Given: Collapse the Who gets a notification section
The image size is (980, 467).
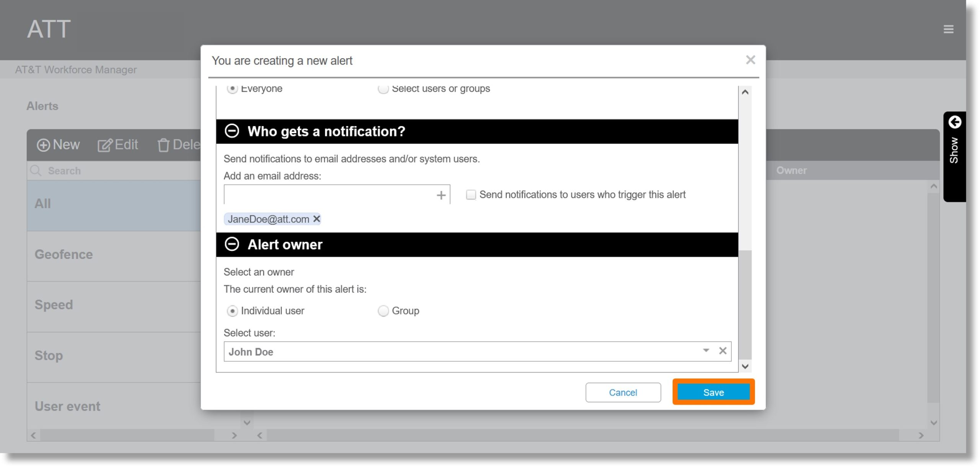Looking at the screenshot, I should 232,131.
